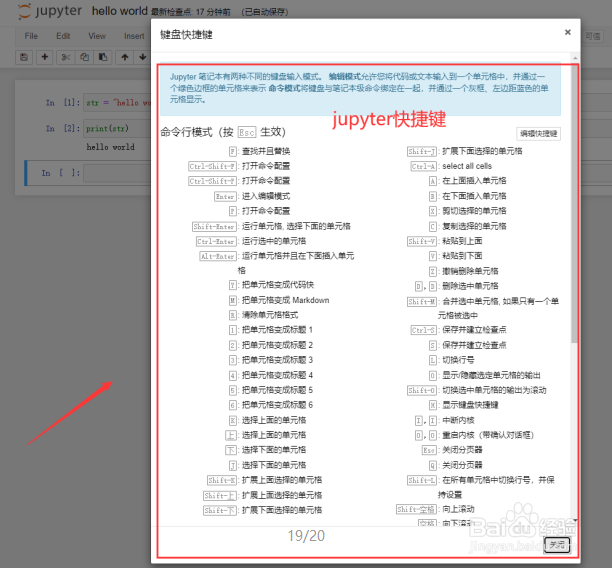This screenshot has height=568, width=612.
Task: Click the '运行选中的单元格' Ctrl-Enter entry
Action: click(251, 241)
